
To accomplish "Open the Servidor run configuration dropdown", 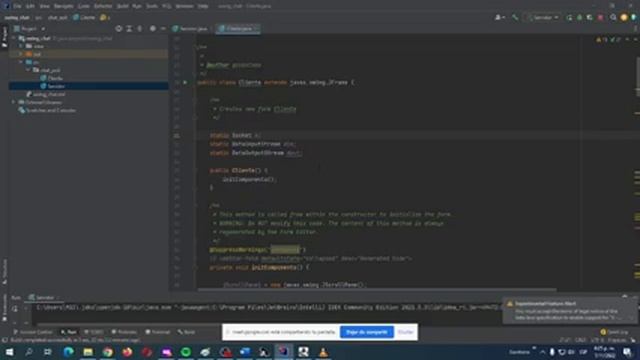I will (x=542, y=18).
